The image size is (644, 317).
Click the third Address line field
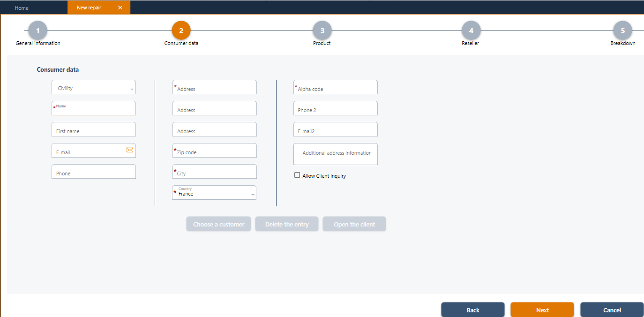(215, 129)
